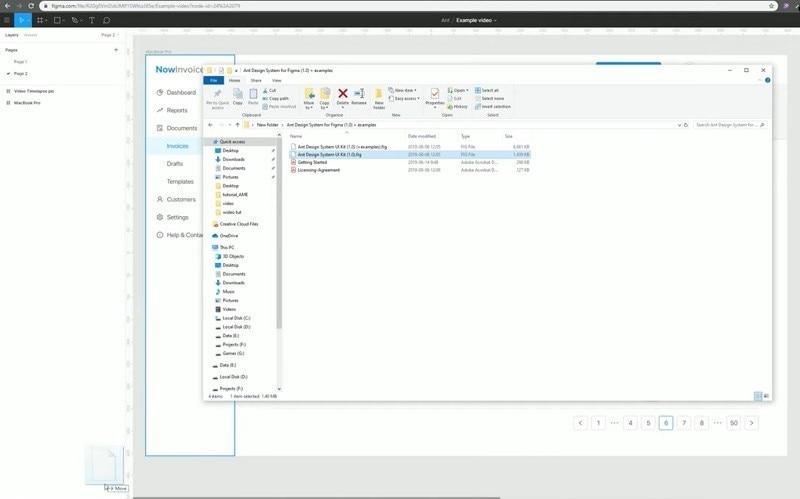Open Creative Cloud Files in navigation pane
Image resolution: width=800 pixels, height=499 pixels.
tap(238, 224)
